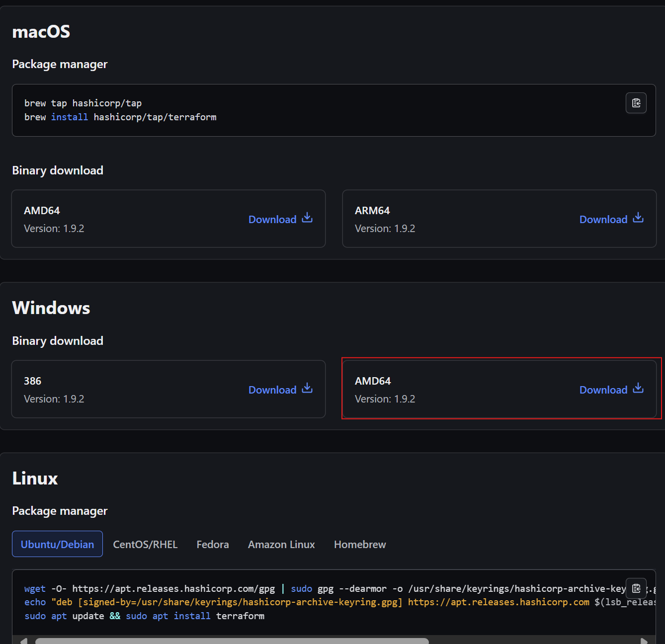Click 'Version: 1.9.2' under macOS ARM64
Screen dimensions: 665x644
click(x=385, y=229)
